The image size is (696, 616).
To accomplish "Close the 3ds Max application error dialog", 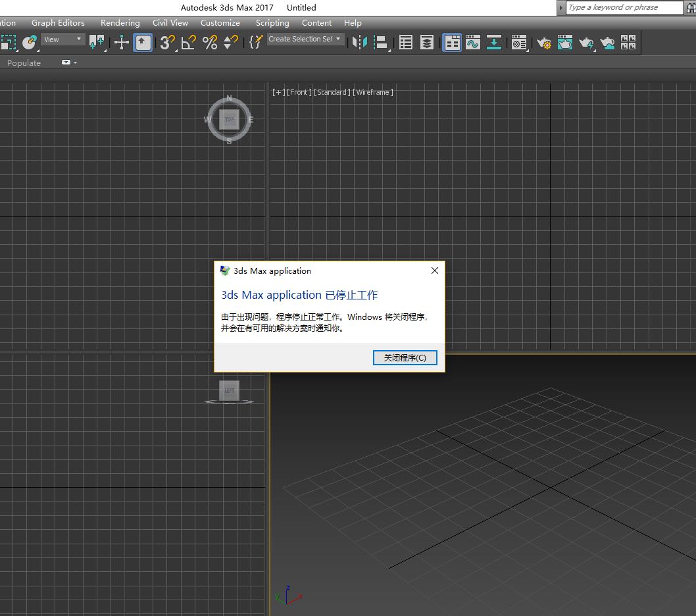I will click(435, 270).
